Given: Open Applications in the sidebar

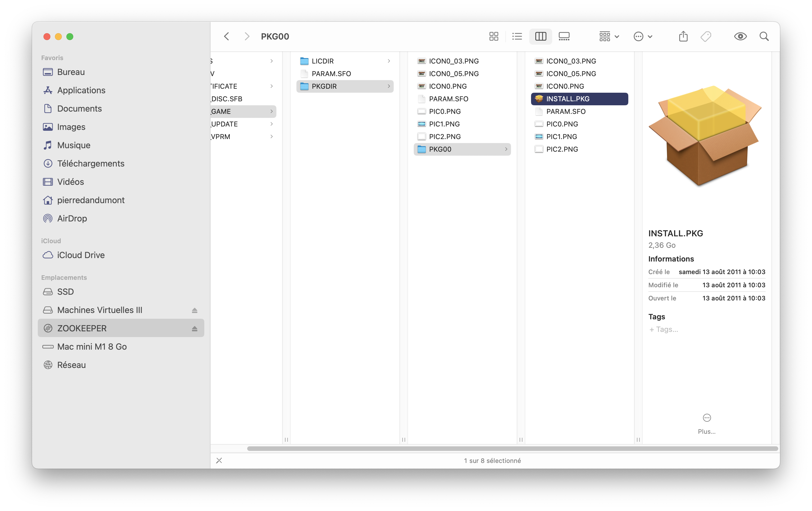Looking at the screenshot, I should 121,90.
